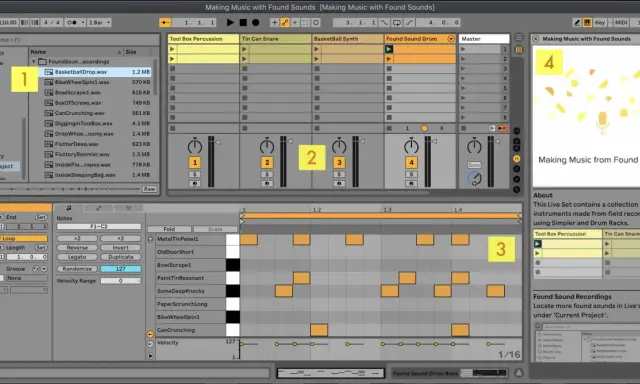Click the Raw preview button
The height and width of the screenshot is (384, 640).
pos(149,189)
